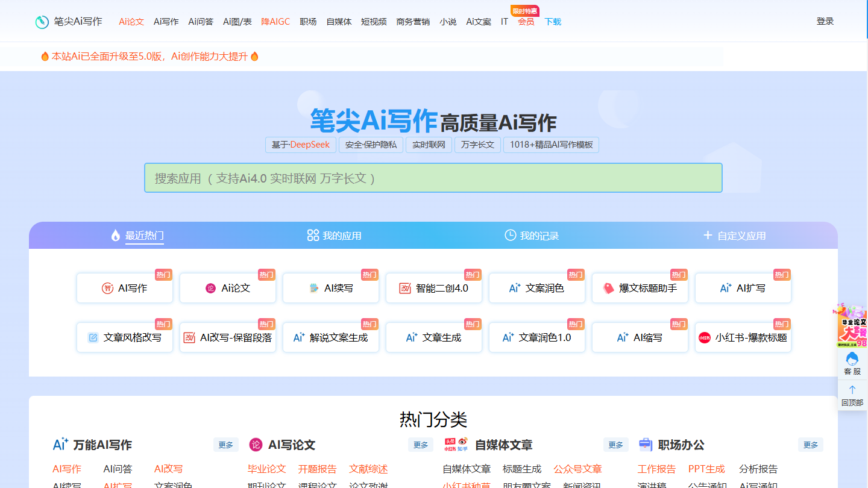This screenshot has height=488, width=868.
Task: Click the 回顶部 back-to-top arrow
Action: [852, 395]
